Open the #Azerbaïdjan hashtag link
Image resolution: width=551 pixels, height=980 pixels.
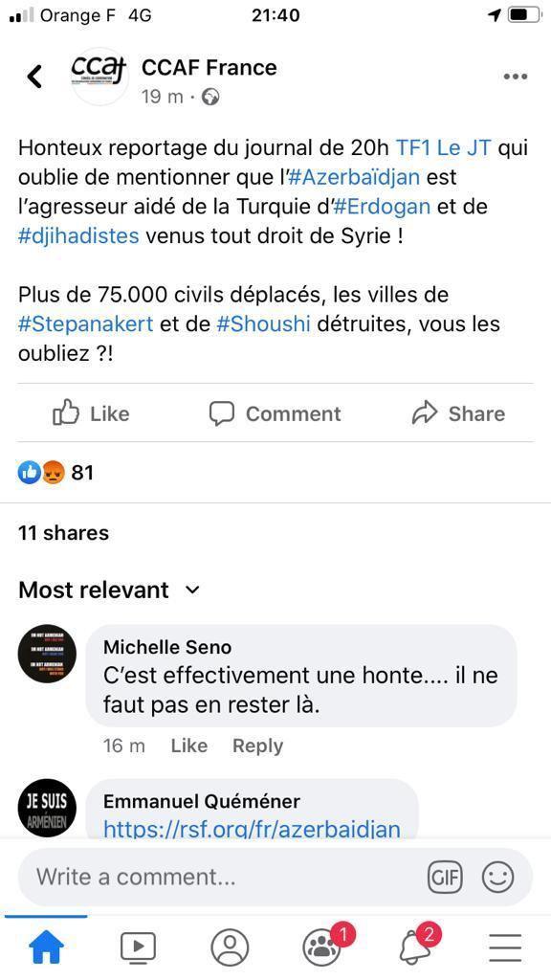(354, 177)
